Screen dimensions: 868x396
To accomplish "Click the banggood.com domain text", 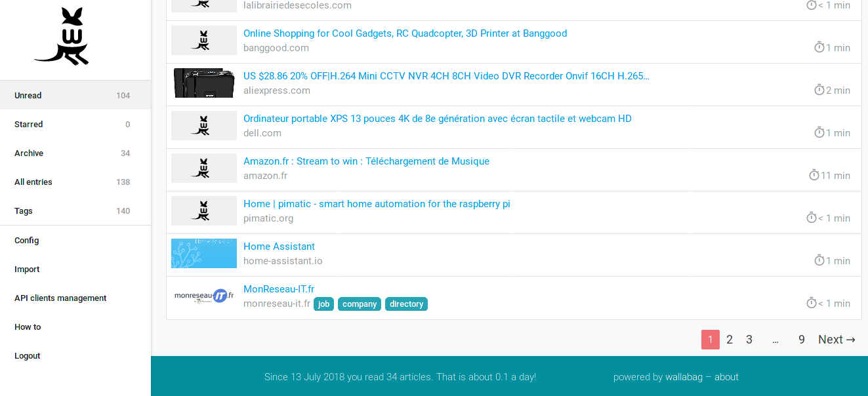I will click(276, 48).
